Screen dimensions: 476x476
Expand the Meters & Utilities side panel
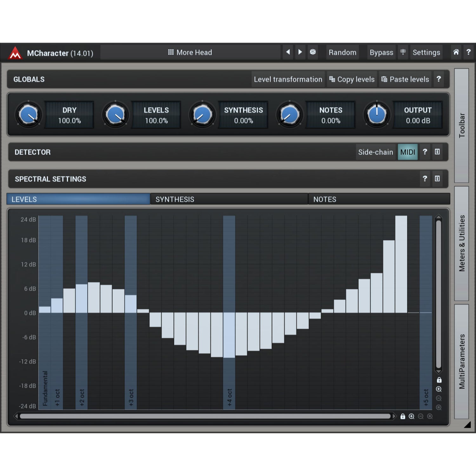pos(462,243)
